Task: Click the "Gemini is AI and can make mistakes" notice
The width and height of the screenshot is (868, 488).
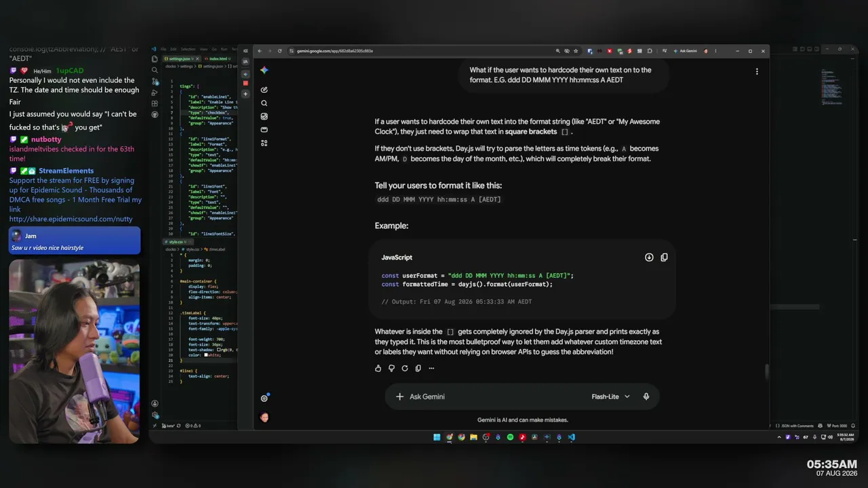Action: point(522,420)
